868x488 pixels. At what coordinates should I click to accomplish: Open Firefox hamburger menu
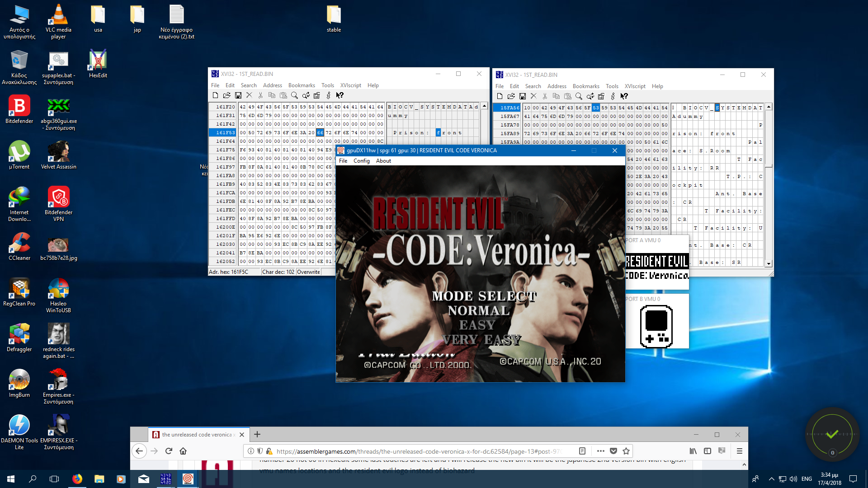(740, 451)
